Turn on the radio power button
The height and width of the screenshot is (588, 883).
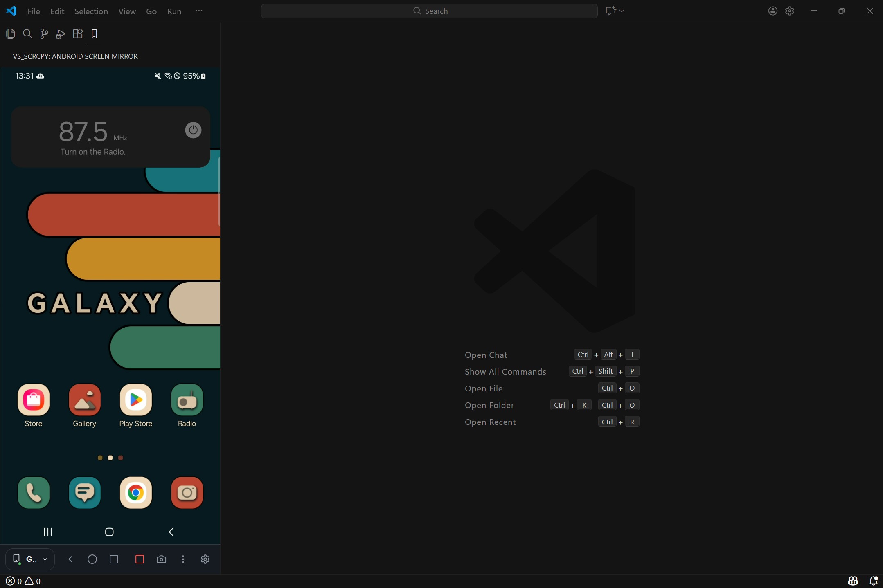193,130
